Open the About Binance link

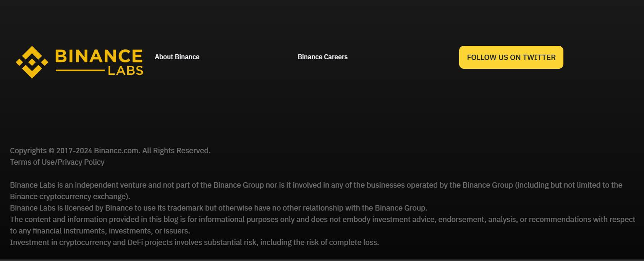pyautogui.click(x=177, y=57)
